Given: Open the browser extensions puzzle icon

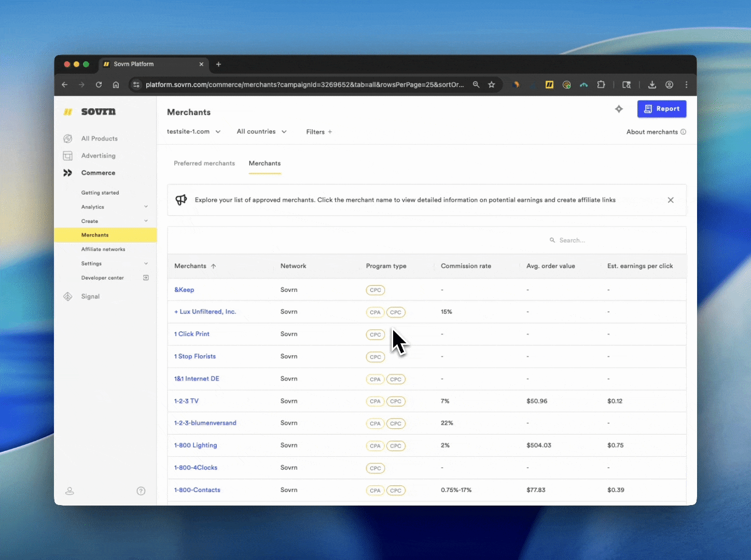Looking at the screenshot, I should click(x=601, y=85).
